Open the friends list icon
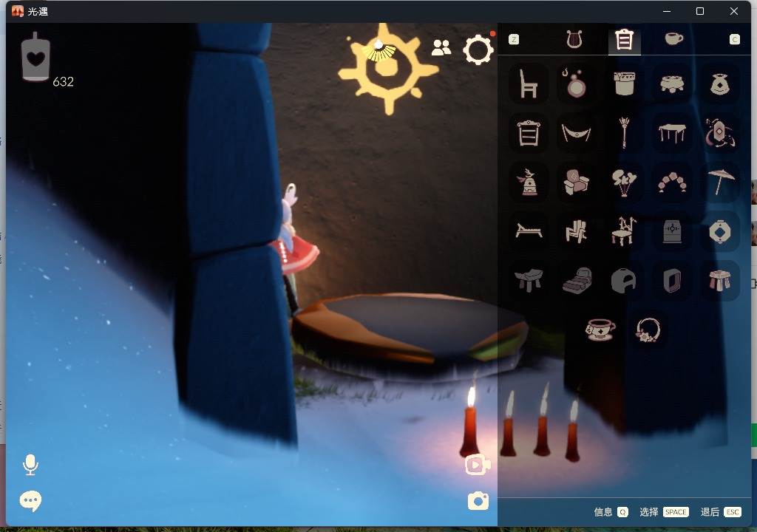The width and height of the screenshot is (757, 532). click(x=441, y=47)
